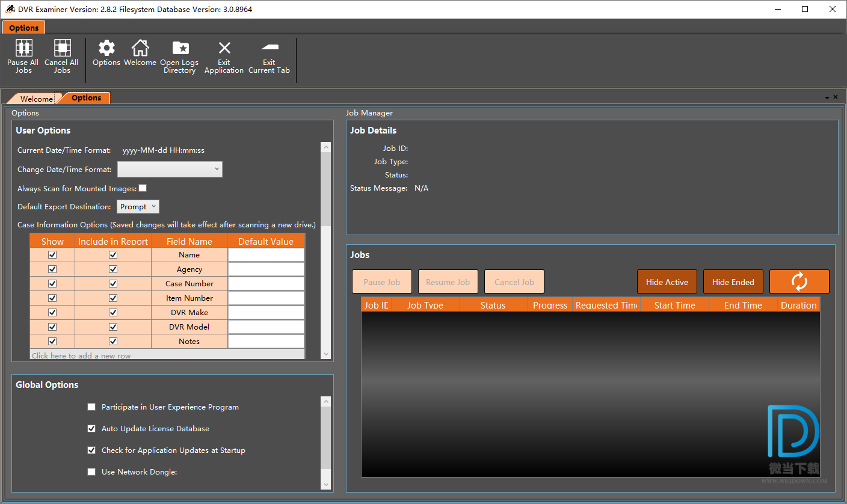Click the Resume Job button

(x=448, y=281)
